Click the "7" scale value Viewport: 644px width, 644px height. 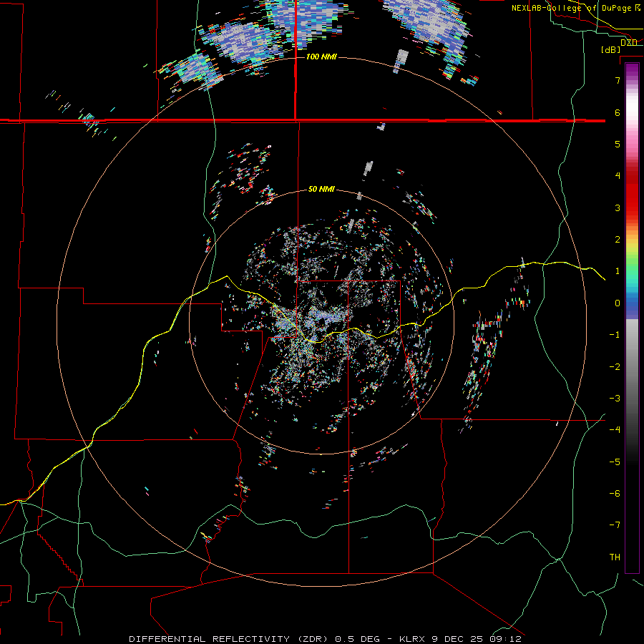coord(618,80)
